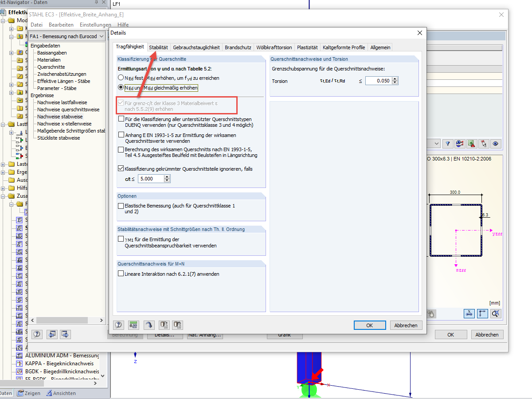
Task: Select 'Nachweise stabweise' in the tree
Action: [x=60, y=117]
